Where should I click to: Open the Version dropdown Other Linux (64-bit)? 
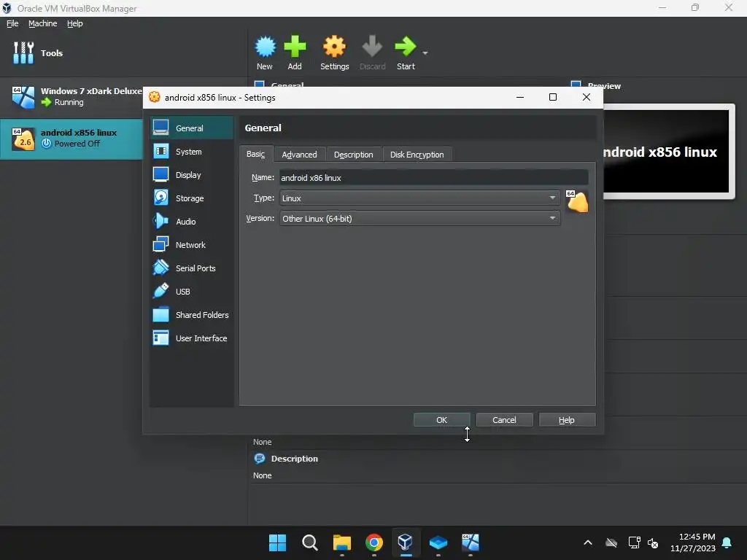[419, 219]
